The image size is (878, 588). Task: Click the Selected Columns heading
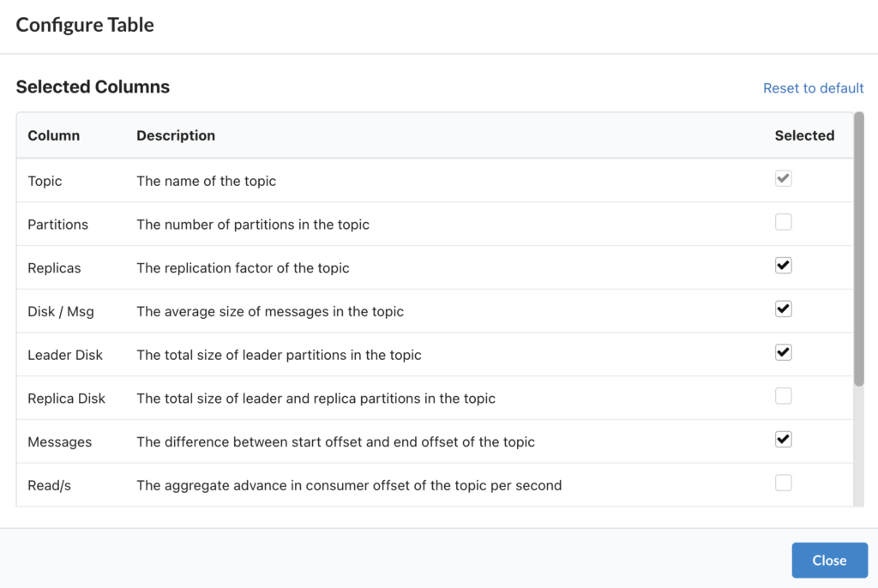click(93, 87)
